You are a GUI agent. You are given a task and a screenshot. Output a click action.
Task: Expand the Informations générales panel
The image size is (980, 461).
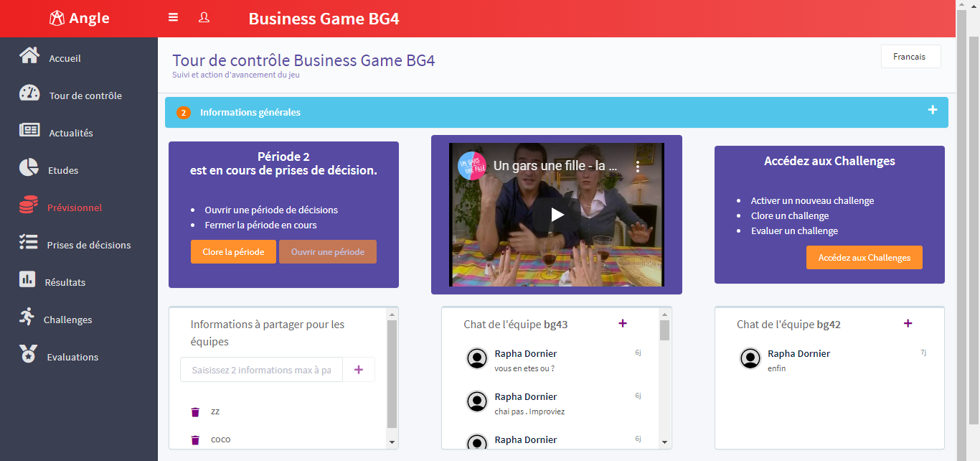click(x=932, y=111)
